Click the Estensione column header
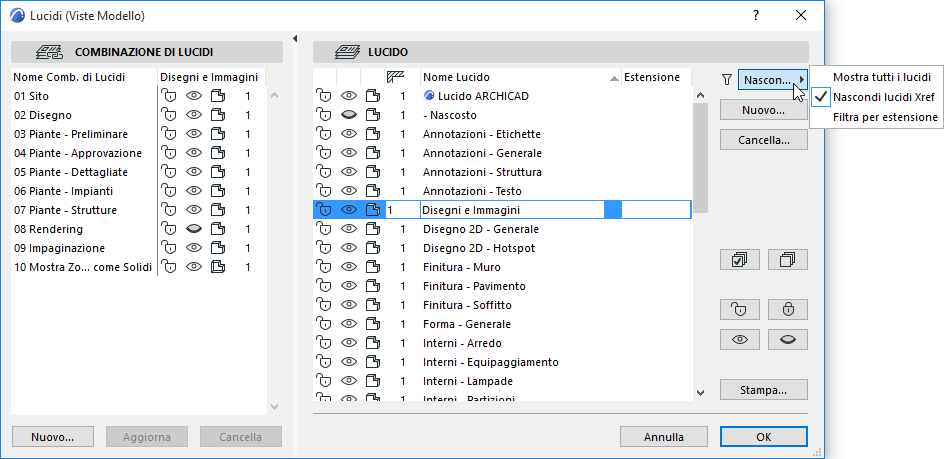The height and width of the screenshot is (459, 944). pyautogui.click(x=656, y=77)
